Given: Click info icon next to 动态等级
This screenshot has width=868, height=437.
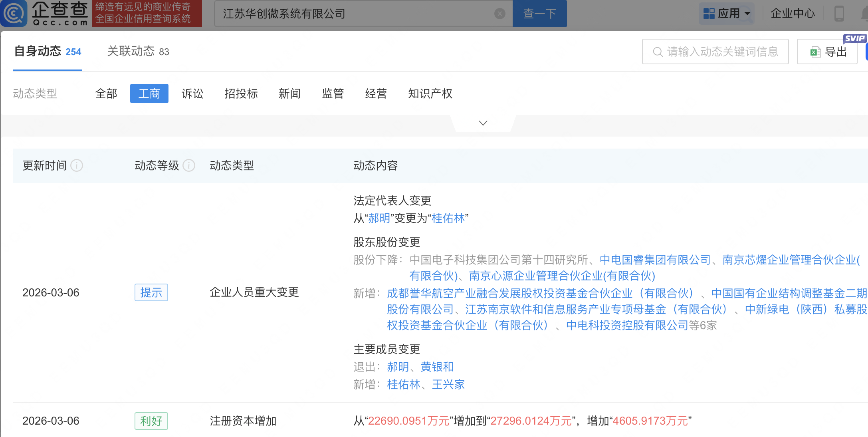Looking at the screenshot, I should coord(189,165).
